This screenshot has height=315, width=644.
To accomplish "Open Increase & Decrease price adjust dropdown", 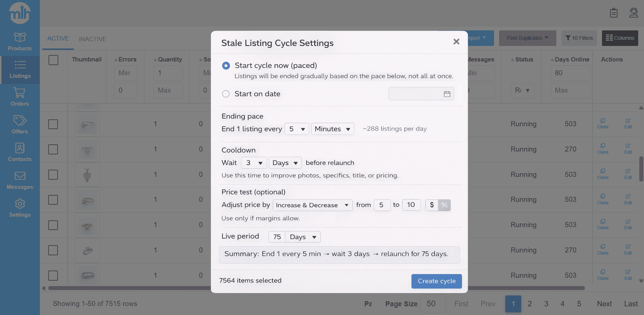I will 313,205.
